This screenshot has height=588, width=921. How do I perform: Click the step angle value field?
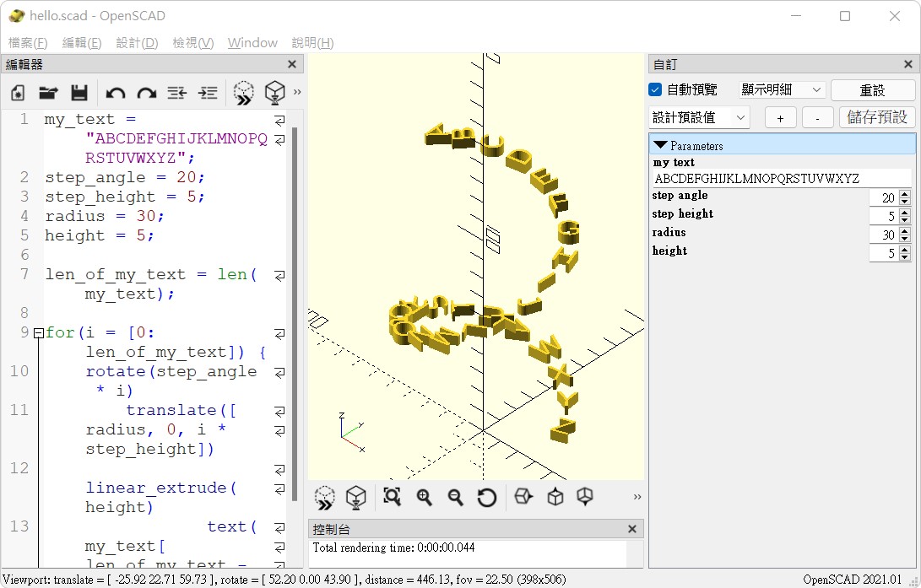[884, 197]
